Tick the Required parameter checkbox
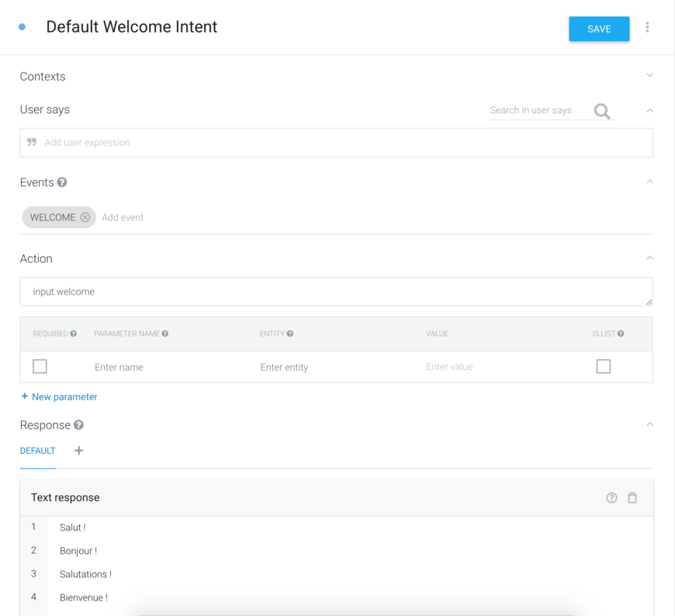 pyautogui.click(x=40, y=366)
